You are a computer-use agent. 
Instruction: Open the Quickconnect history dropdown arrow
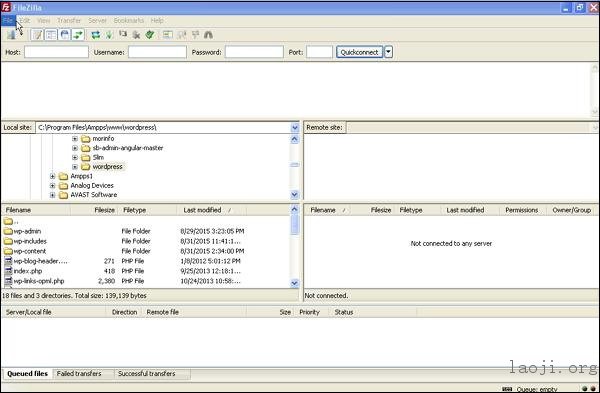388,52
